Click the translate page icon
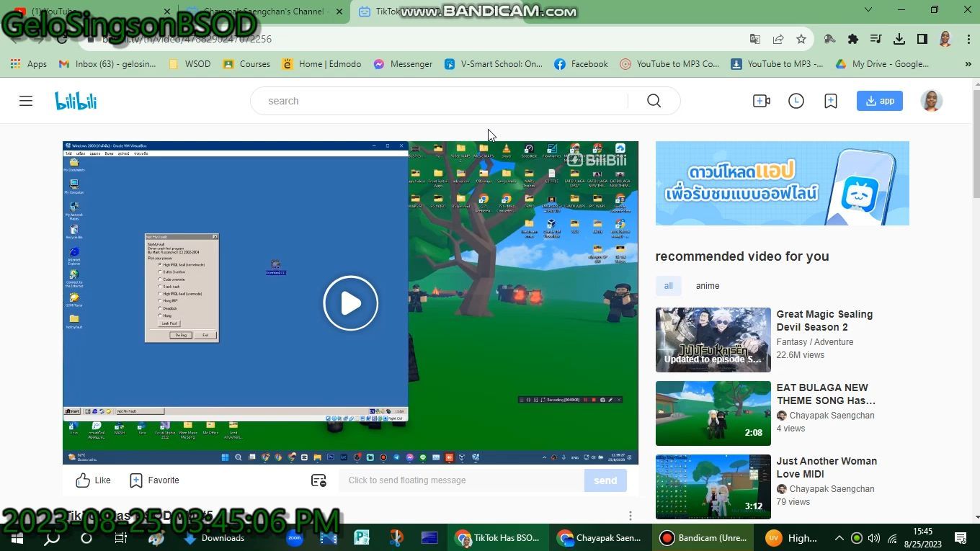 pyautogui.click(x=754, y=39)
